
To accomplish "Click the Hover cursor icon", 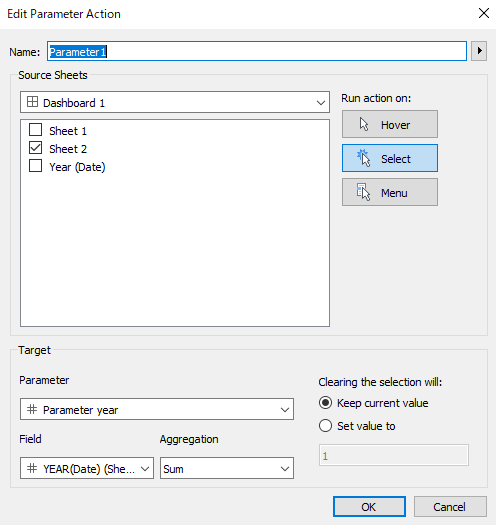I will point(364,124).
